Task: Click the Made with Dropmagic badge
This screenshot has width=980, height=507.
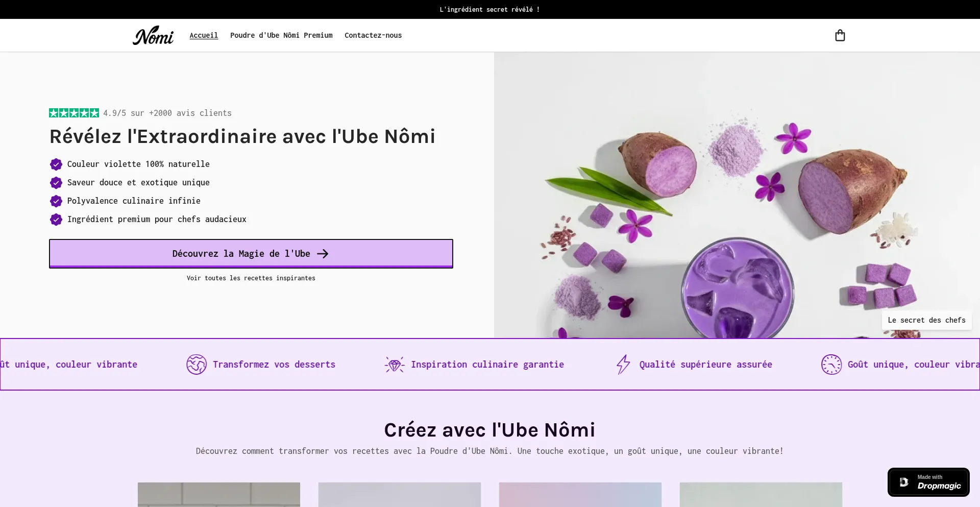Action: coord(928,482)
